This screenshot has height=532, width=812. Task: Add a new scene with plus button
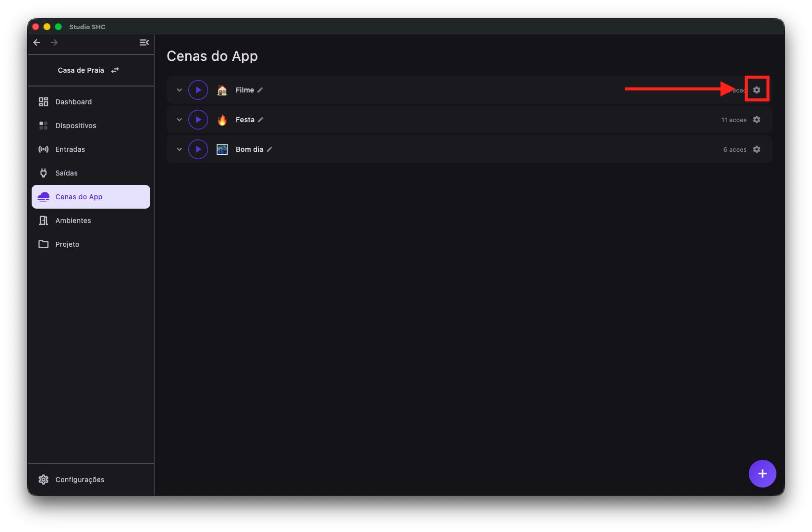tap(763, 474)
